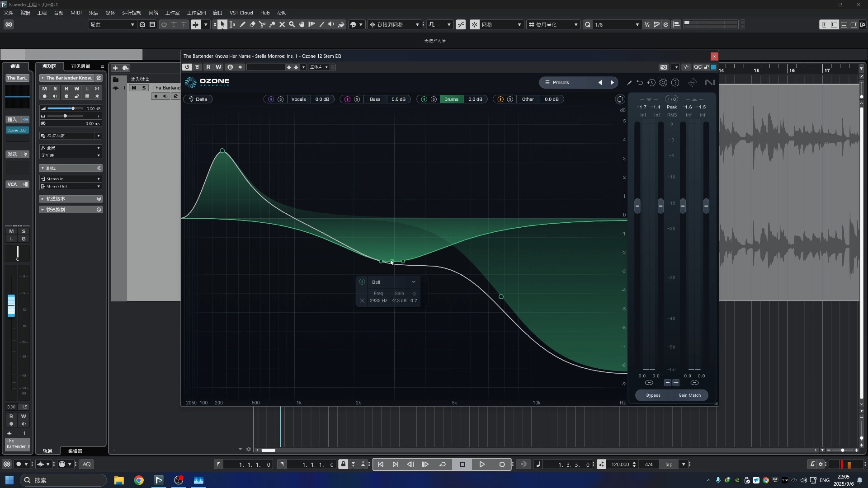Click Stop in the transport bar
Image resolution: width=868 pixels, height=488 pixels.
coord(462,465)
